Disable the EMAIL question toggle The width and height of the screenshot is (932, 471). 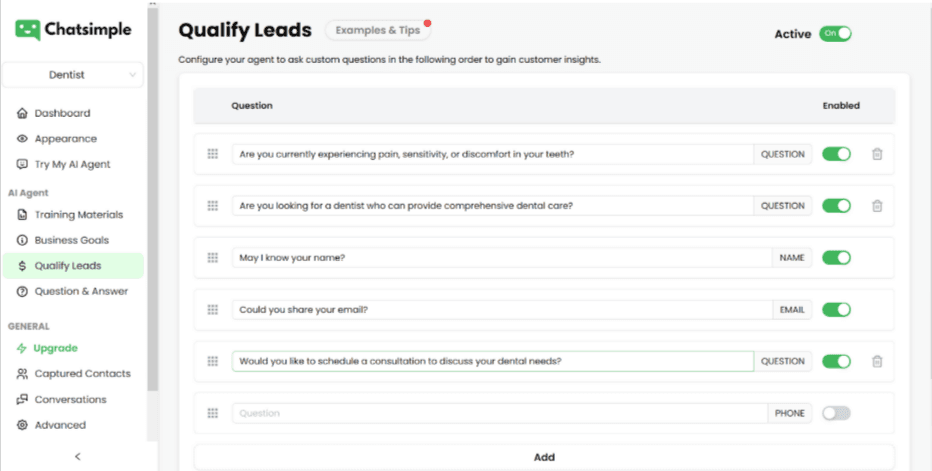(836, 310)
